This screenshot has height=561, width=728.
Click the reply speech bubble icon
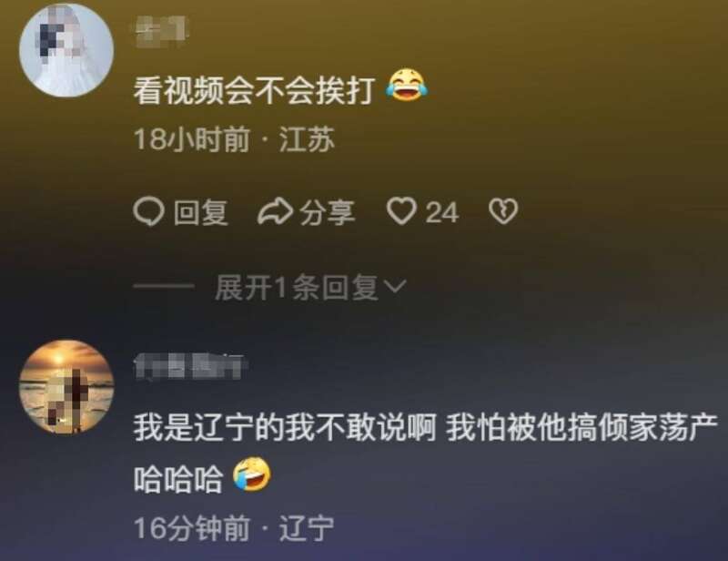[148, 212]
